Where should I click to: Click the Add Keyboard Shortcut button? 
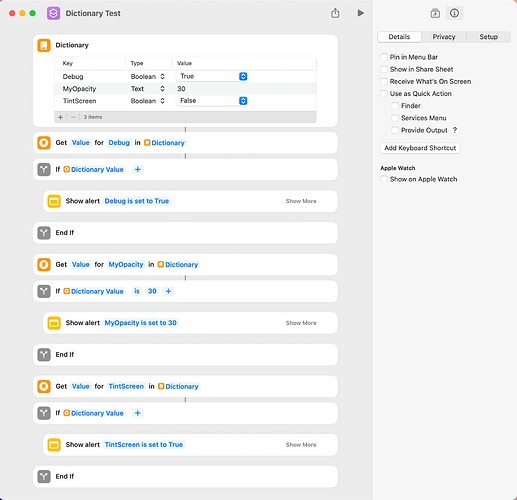(420, 148)
